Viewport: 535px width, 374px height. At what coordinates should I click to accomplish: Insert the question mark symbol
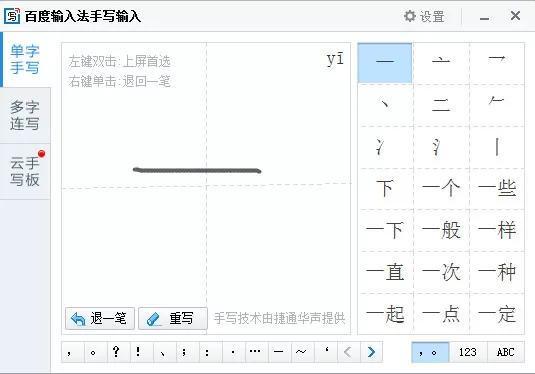tap(116, 352)
